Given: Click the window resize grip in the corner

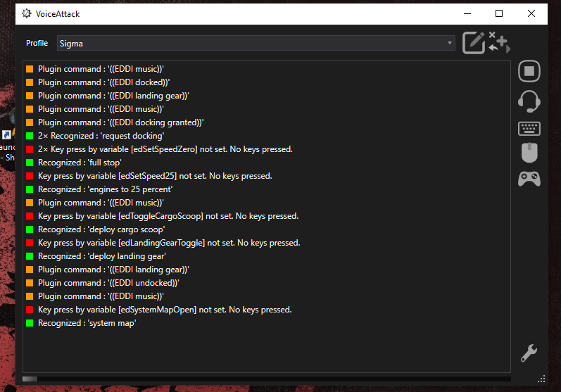Looking at the screenshot, I should coord(542,379).
